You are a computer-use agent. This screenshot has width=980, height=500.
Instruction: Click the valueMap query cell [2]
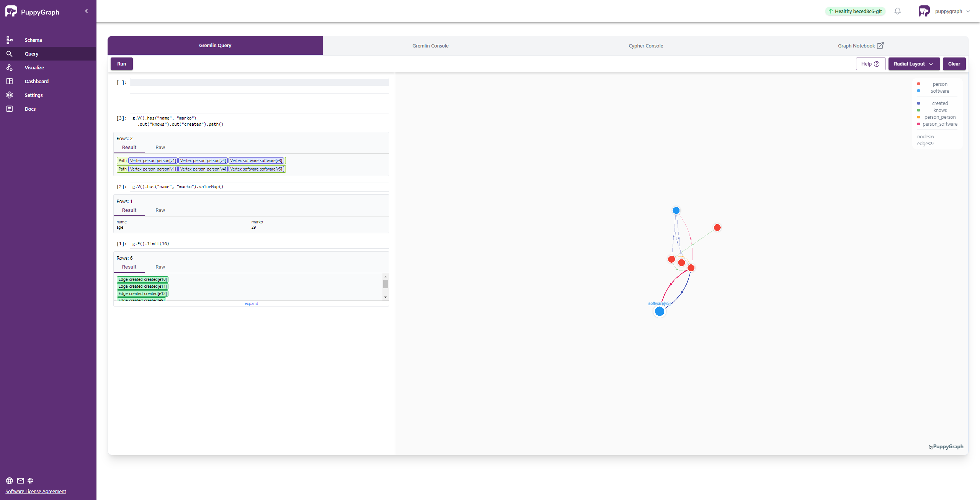tap(260, 187)
